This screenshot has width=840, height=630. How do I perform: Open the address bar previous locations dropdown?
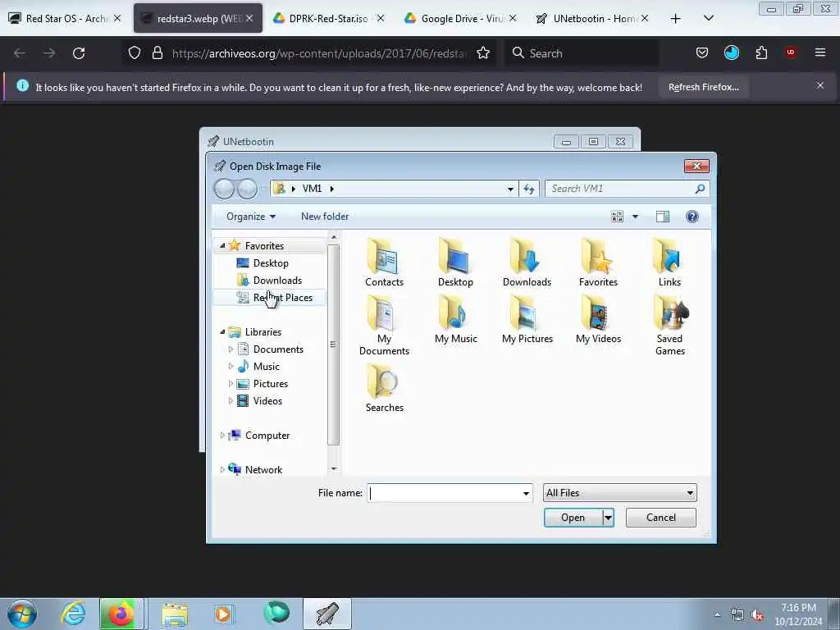510,189
